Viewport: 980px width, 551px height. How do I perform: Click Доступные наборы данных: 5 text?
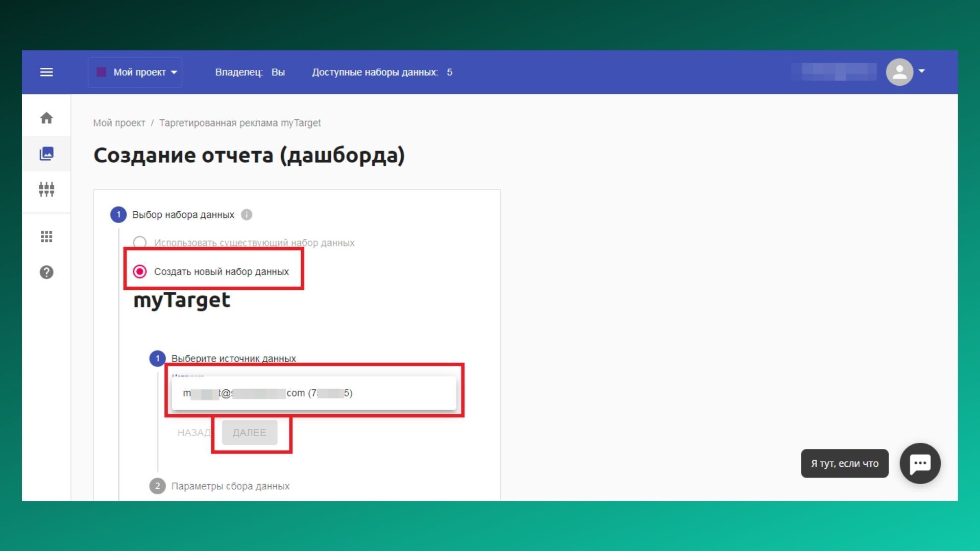[382, 72]
